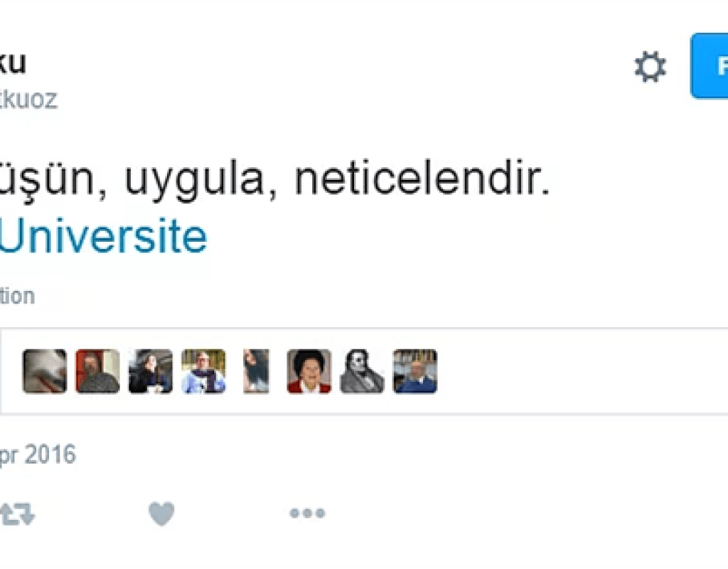Screen dimensions: 728x569
Task: Click the blue Follow button
Action: coord(710,66)
